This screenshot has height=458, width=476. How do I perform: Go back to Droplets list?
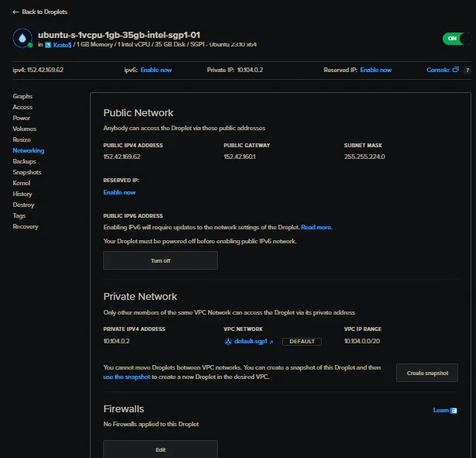[45, 12]
